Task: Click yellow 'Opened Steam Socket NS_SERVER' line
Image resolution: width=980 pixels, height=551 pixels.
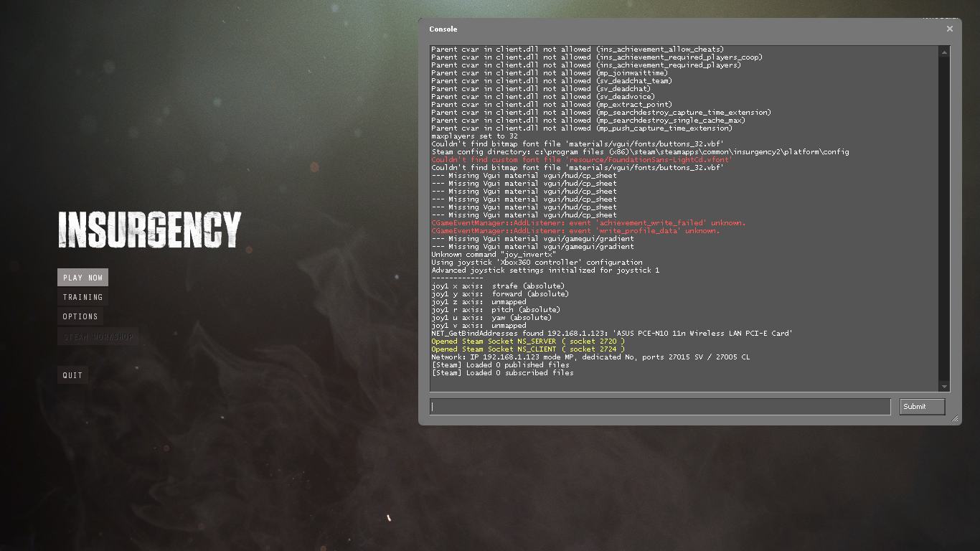Action: pyautogui.click(x=528, y=342)
